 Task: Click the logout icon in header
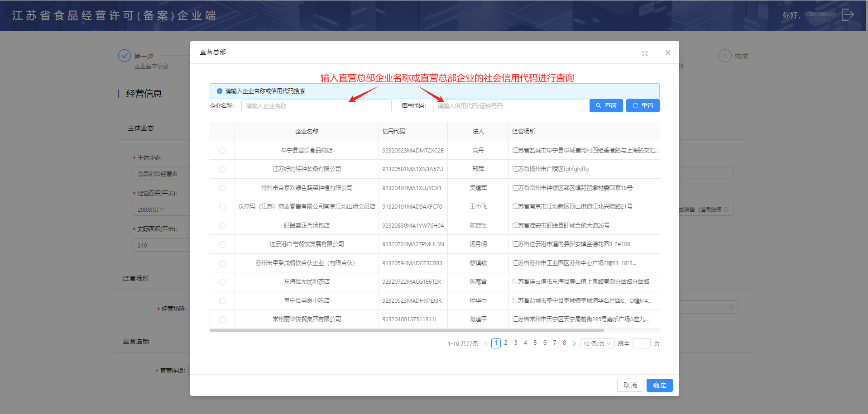[x=847, y=15]
